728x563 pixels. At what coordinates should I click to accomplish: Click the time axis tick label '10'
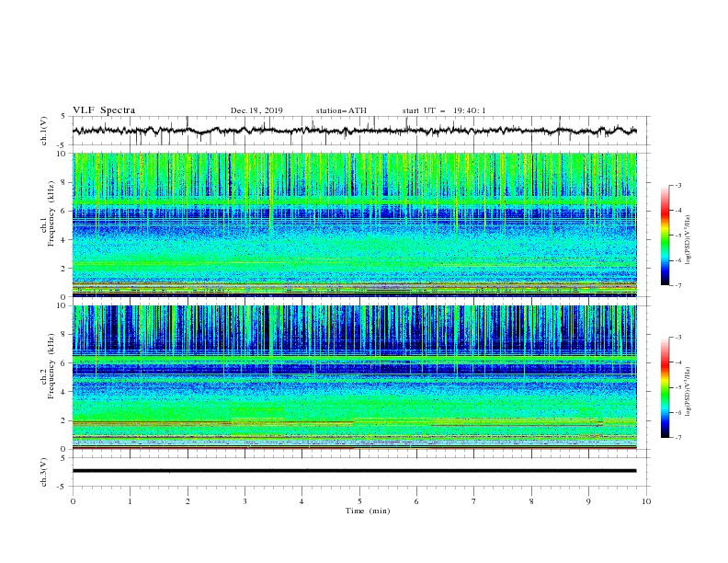[646, 501]
